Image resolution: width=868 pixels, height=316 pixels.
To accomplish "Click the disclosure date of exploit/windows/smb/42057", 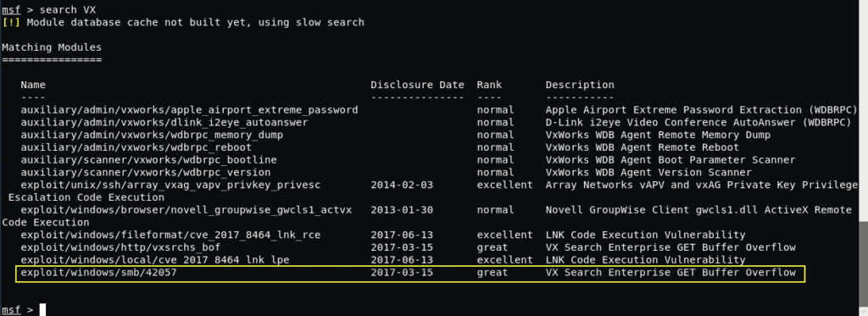I will pyautogui.click(x=402, y=272).
